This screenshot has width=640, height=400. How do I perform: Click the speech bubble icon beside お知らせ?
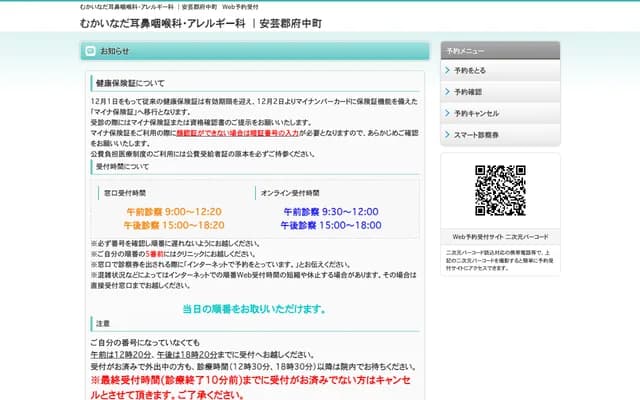pos(90,51)
